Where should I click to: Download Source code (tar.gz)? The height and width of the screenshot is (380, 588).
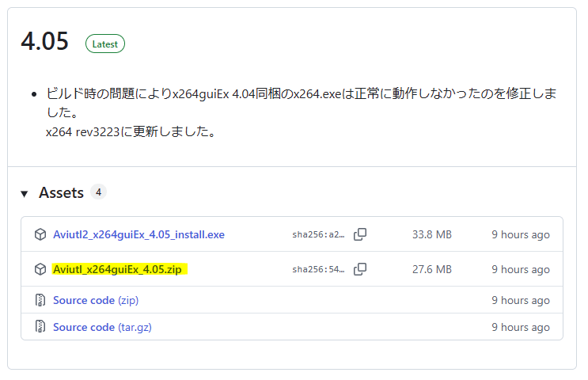pos(102,327)
